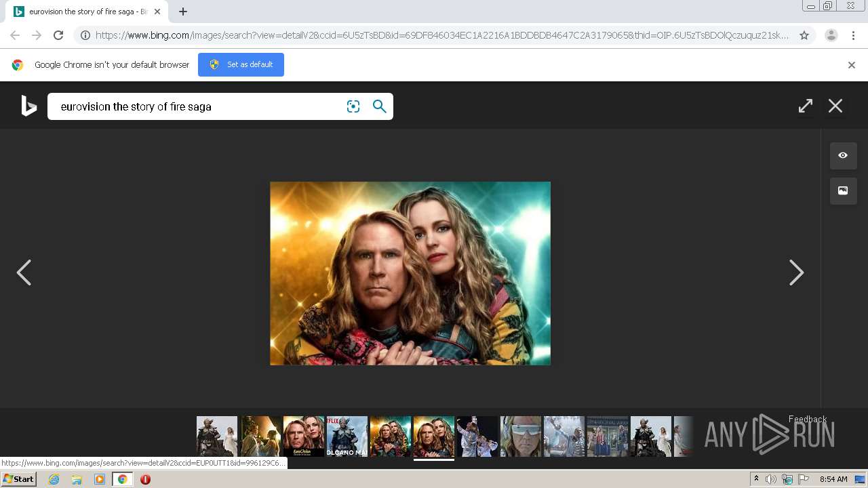Open Chrome profile avatar menu
The image size is (868, 488).
click(x=831, y=35)
